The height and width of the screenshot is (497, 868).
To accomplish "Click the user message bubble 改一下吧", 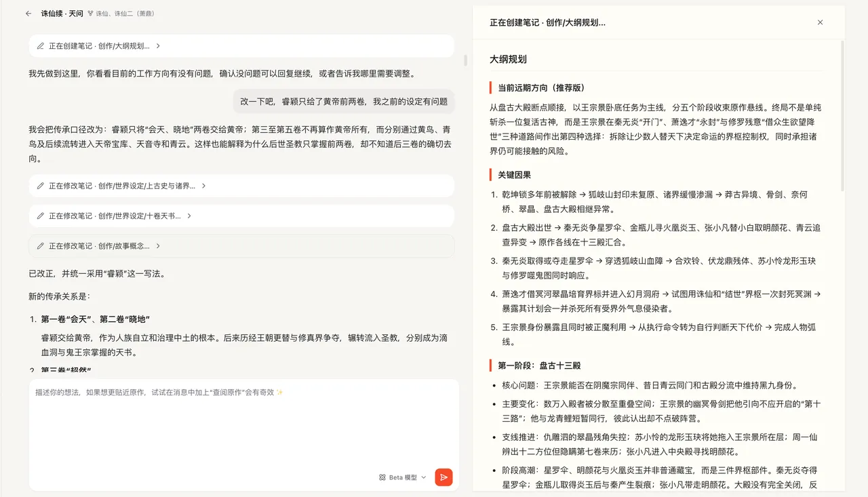I will [x=344, y=102].
